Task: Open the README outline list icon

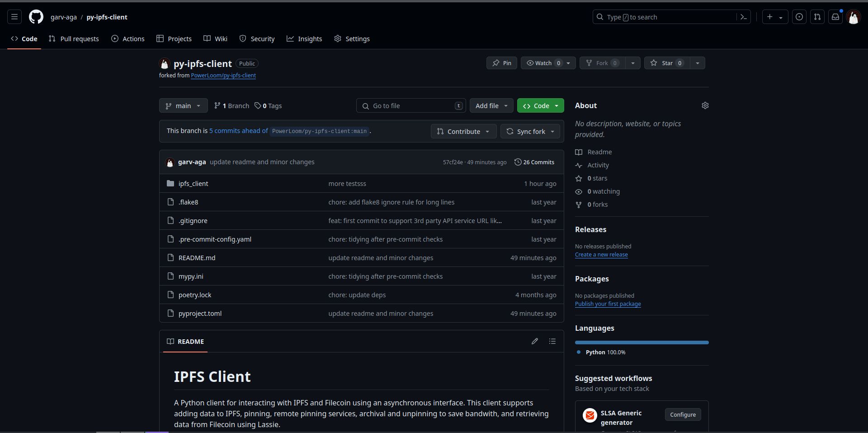Action: tap(552, 341)
